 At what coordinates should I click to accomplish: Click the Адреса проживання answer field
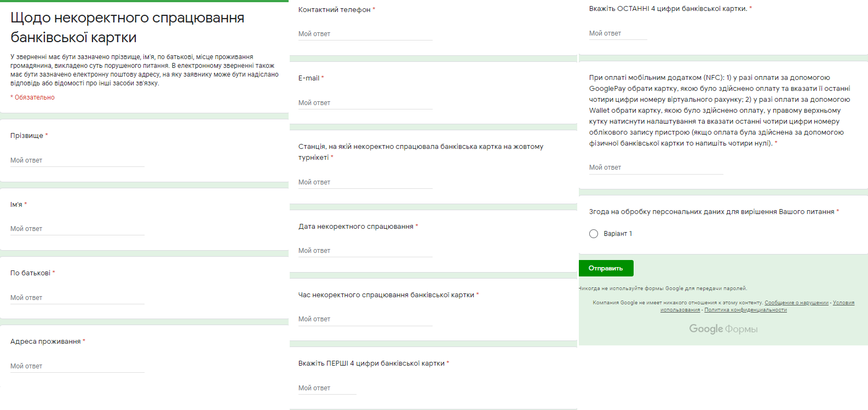click(77, 366)
